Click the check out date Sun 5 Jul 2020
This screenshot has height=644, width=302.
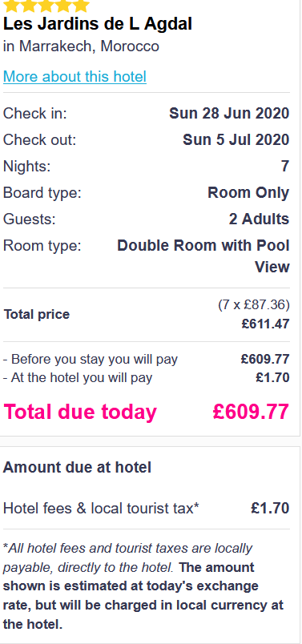coord(236,140)
